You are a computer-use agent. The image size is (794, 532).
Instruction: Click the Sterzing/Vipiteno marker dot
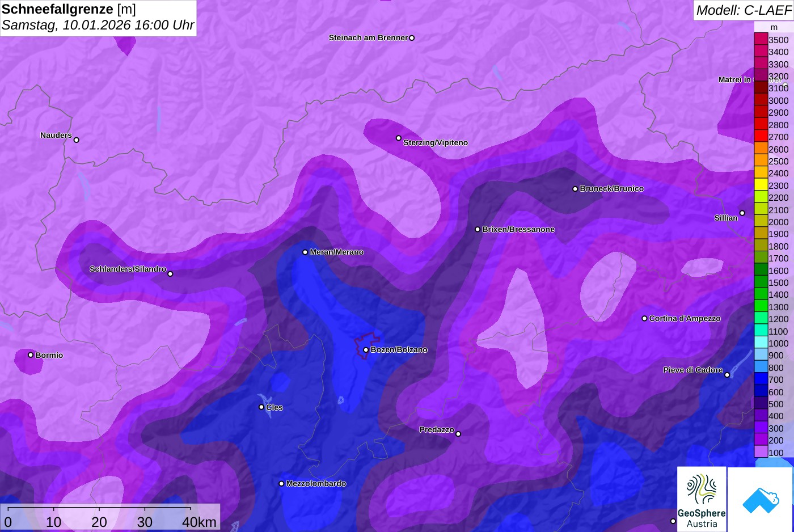tap(399, 138)
